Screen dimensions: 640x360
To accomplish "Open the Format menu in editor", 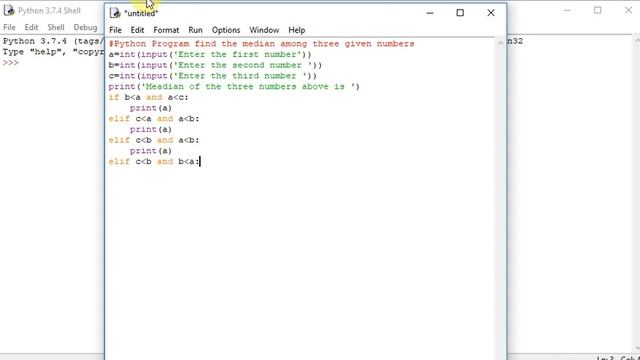I will (166, 30).
